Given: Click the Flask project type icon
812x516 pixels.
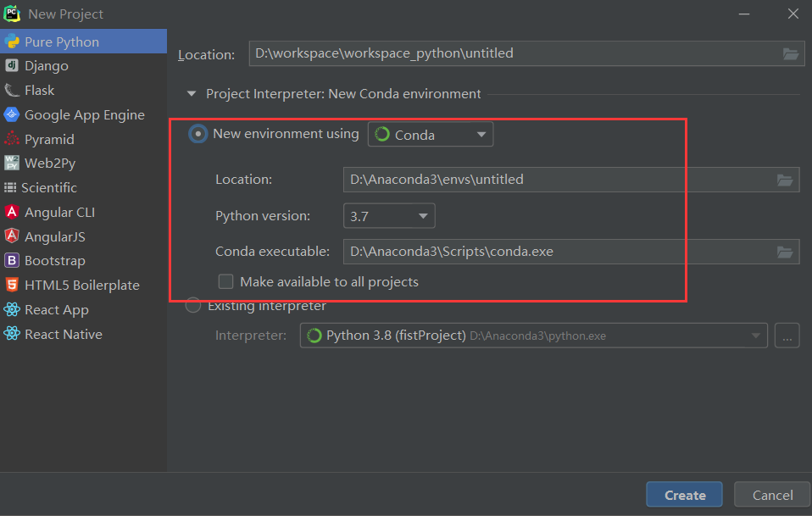Looking at the screenshot, I should coord(11,90).
